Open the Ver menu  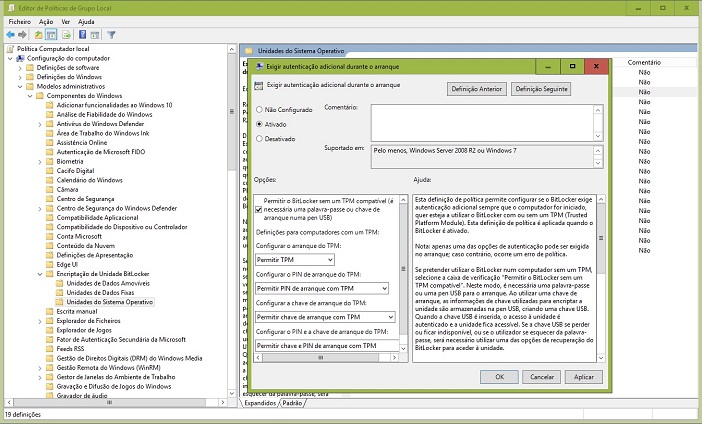pos(66,21)
